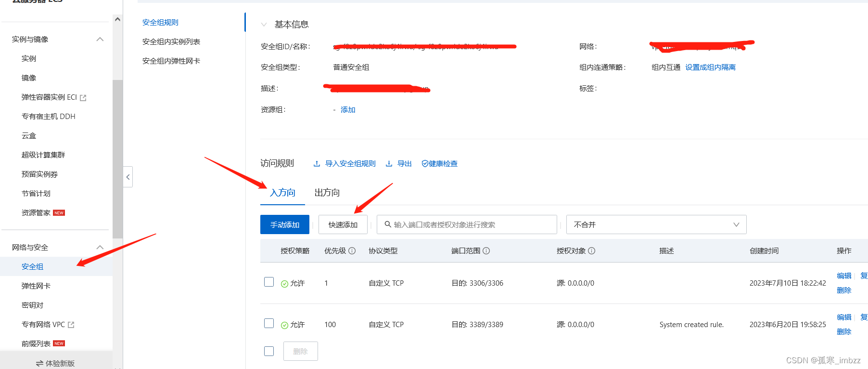Tick the select-all checkbox beside the delete button

click(x=269, y=351)
